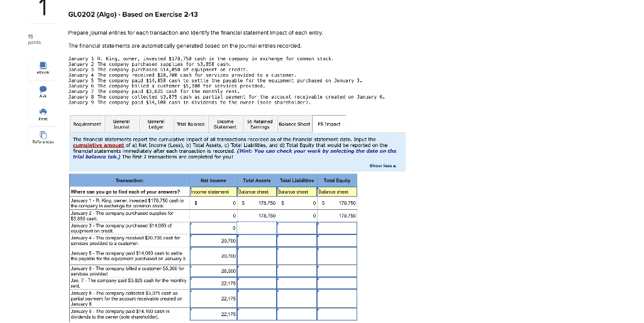Click the 15 points label
644x323 pixels.
tap(34, 40)
